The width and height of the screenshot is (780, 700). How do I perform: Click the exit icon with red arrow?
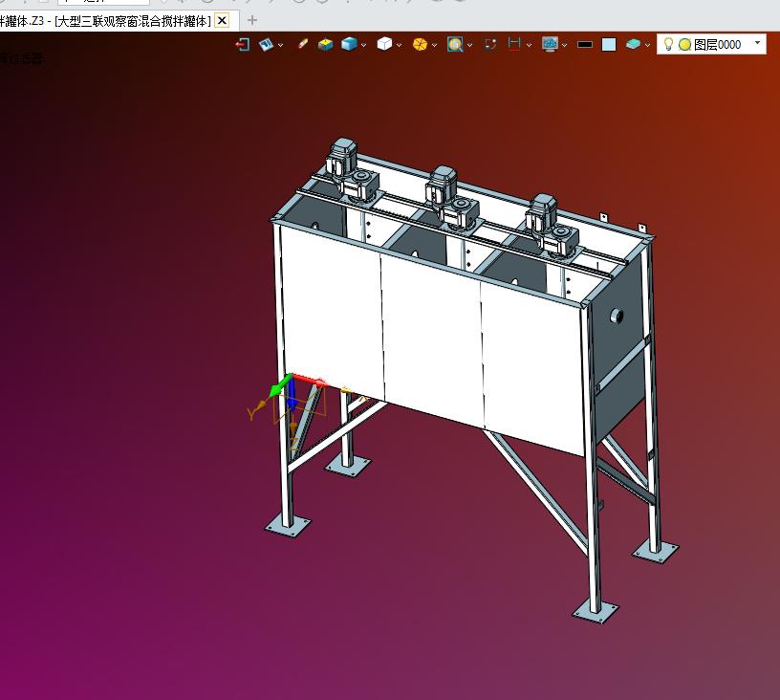click(242, 45)
